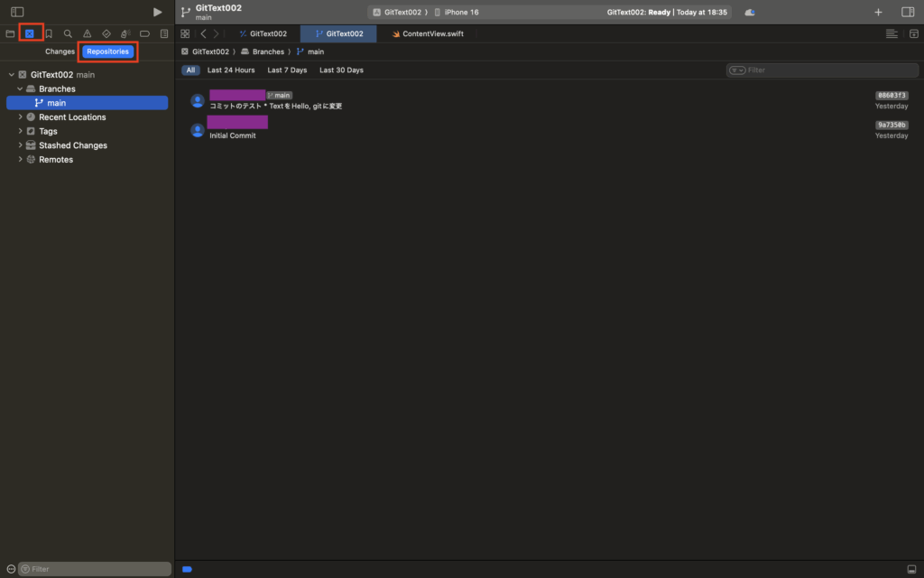Screen dimensions: 924x578
Task: Add editor on right icon
Action: (913, 33)
